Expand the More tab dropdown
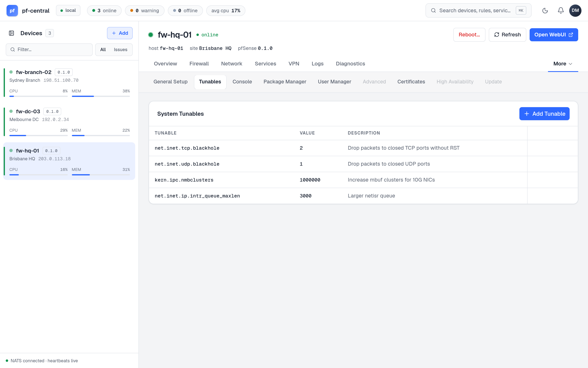588x368 pixels. click(563, 64)
